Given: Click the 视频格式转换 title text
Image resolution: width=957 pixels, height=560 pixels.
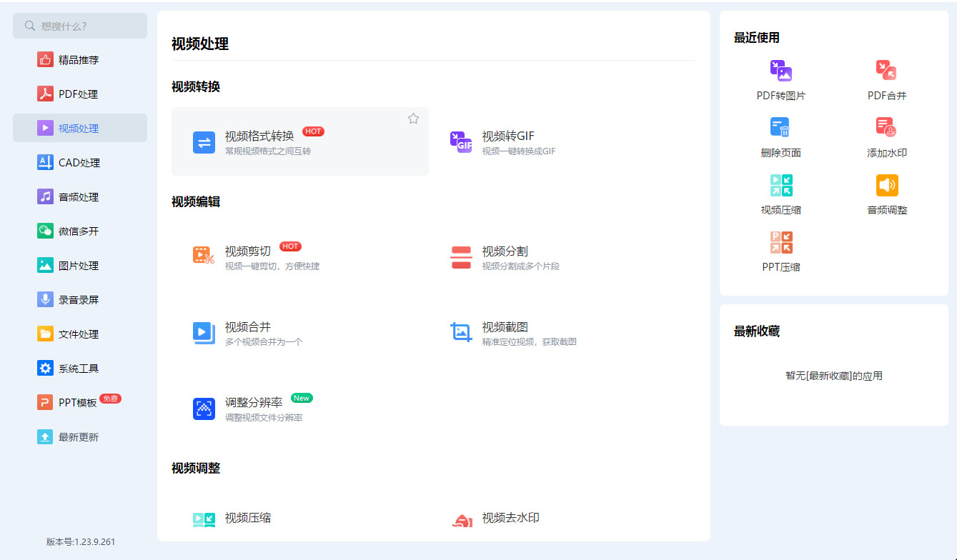Looking at the screenshot, I should 259,136.
